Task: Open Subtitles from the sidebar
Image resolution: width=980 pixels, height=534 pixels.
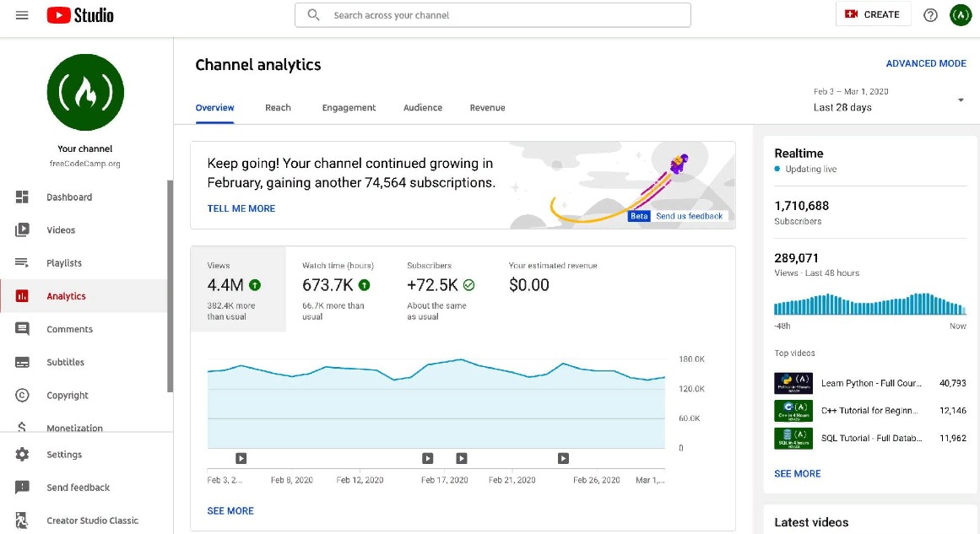Action: point(23,362)
